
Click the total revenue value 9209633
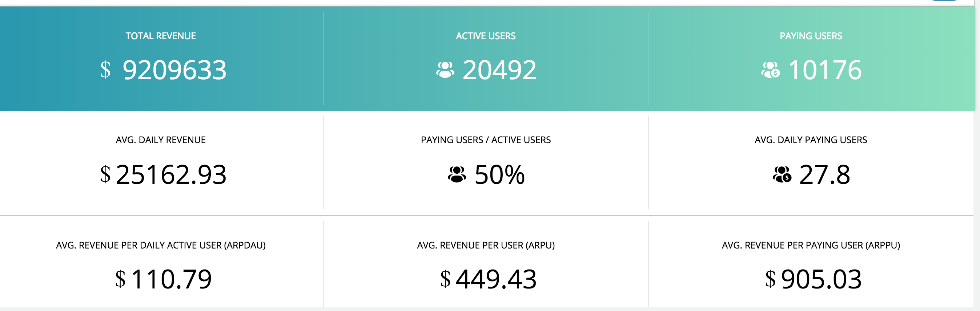point(174,70)
